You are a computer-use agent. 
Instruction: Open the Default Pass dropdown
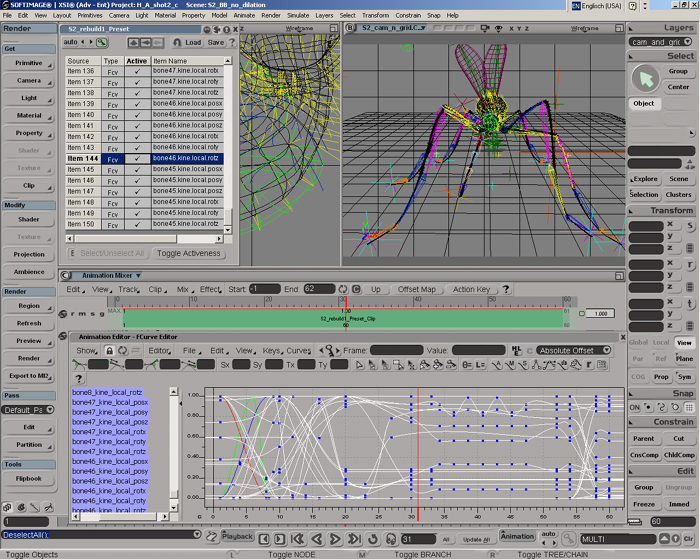[x=29, y=410]
